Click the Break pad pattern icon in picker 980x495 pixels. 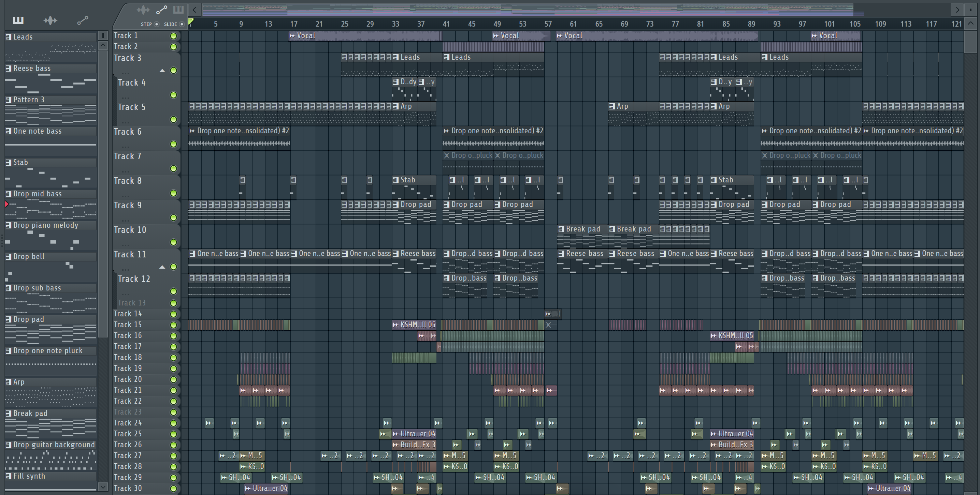tap(9, 413)
